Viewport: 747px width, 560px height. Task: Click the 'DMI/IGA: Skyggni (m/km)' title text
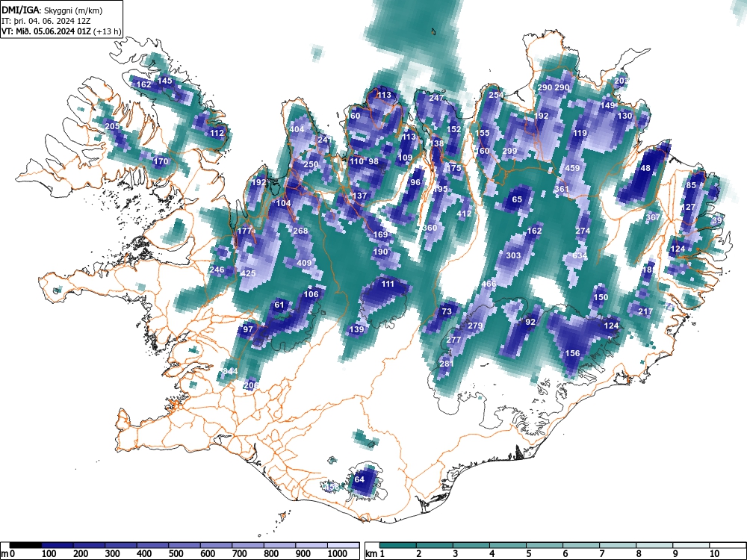[x=52, y=10]
